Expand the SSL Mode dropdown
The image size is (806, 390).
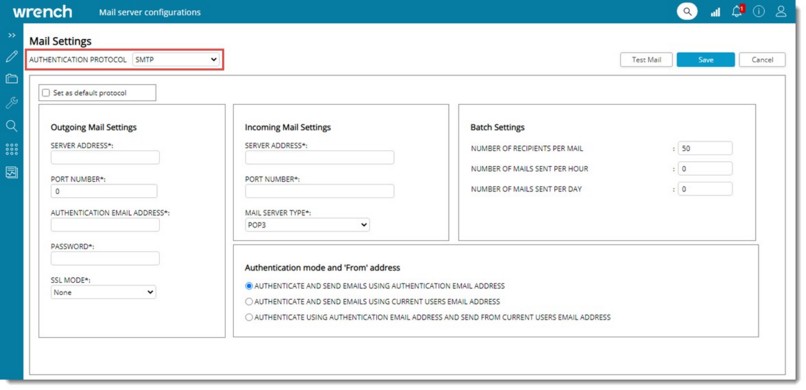(x=103, y=292)
